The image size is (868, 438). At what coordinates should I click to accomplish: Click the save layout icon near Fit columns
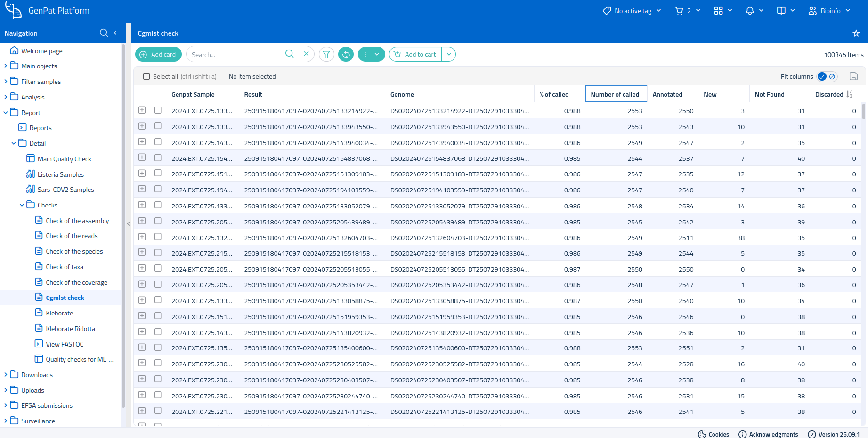point(853,76)
